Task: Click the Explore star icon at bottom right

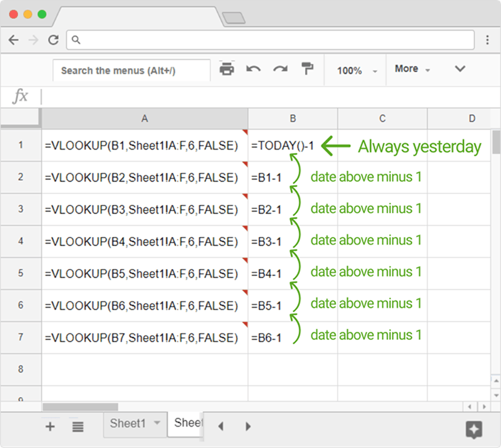Action: pyautogui.click(x=474, y=429)
